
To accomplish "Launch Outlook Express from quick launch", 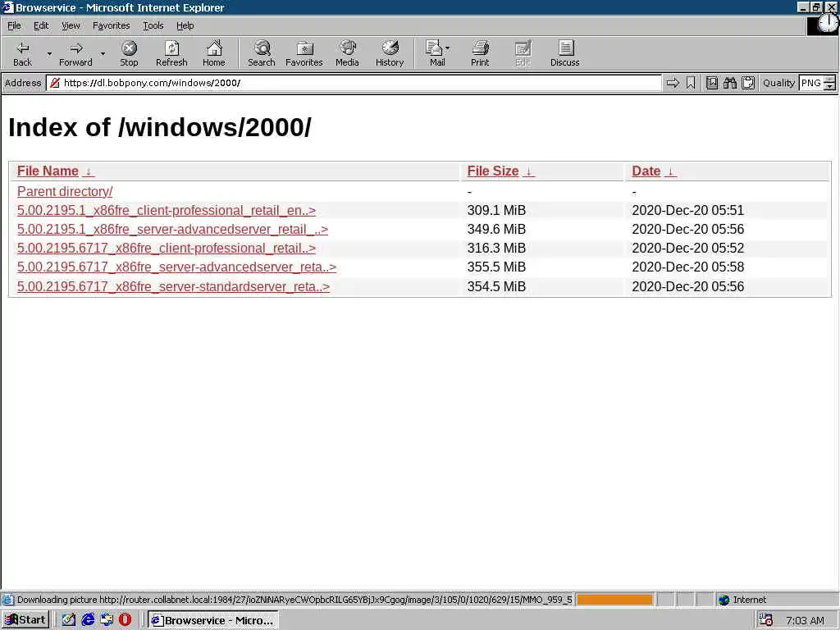I will coord(107,620).
